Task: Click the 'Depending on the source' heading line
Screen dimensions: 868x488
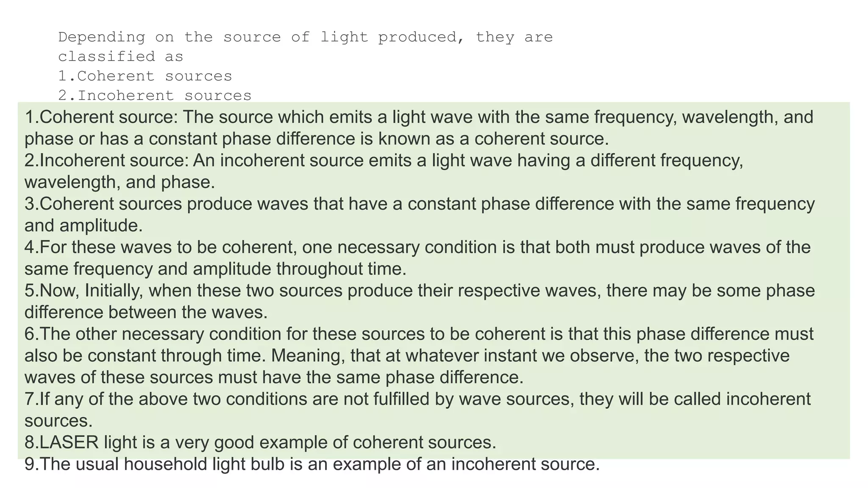Action: point(305,37)
